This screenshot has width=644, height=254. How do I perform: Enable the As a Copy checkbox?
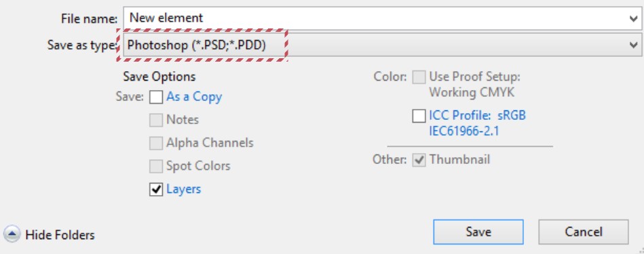(x=156, y=97)
